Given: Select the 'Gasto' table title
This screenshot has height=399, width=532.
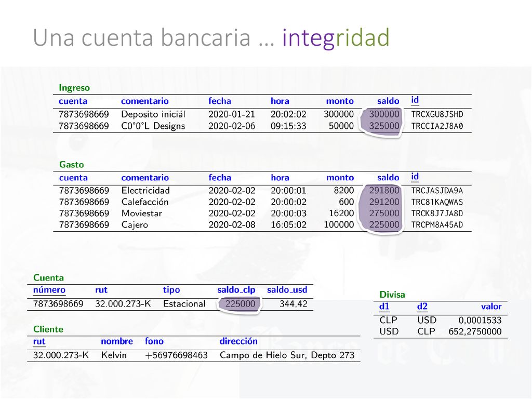Looking at the screenshot, I should click(x=72, y=165).
